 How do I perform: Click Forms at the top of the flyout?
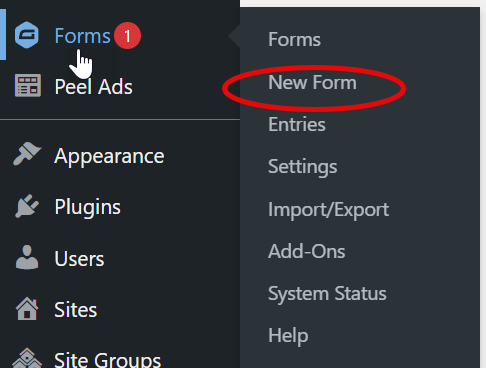click(294, 39)
